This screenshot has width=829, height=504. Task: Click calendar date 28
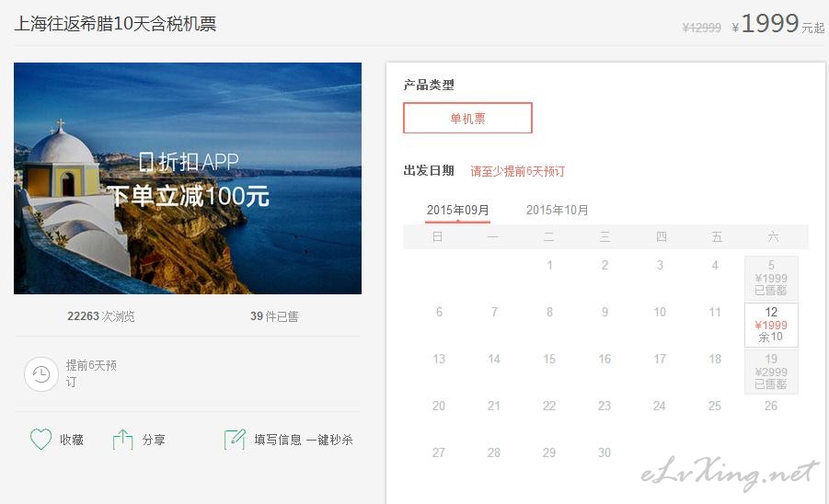(x=494, y=453)
